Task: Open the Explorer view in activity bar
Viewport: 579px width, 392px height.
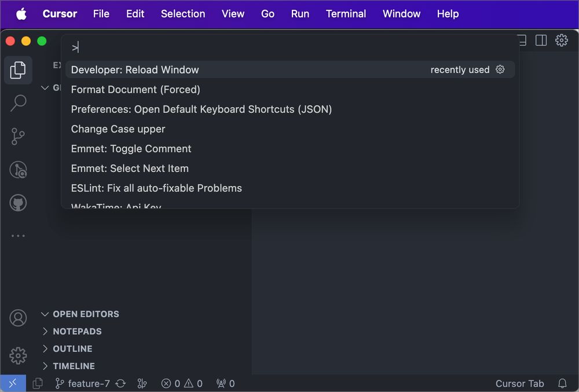Action: 18,70
